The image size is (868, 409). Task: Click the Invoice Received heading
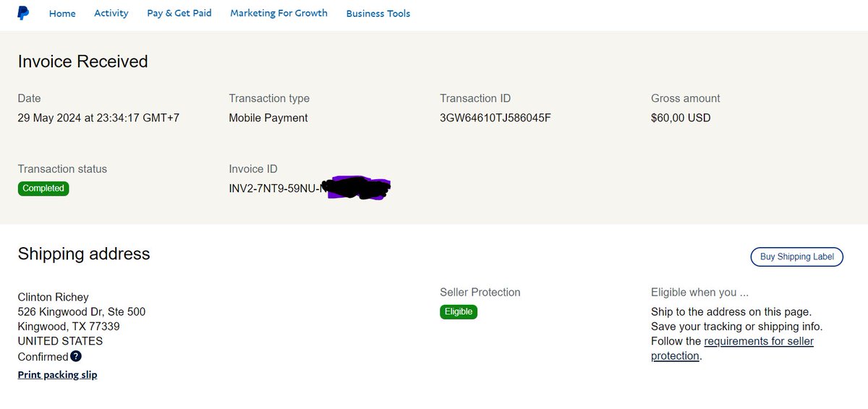(x=82, y=61)
